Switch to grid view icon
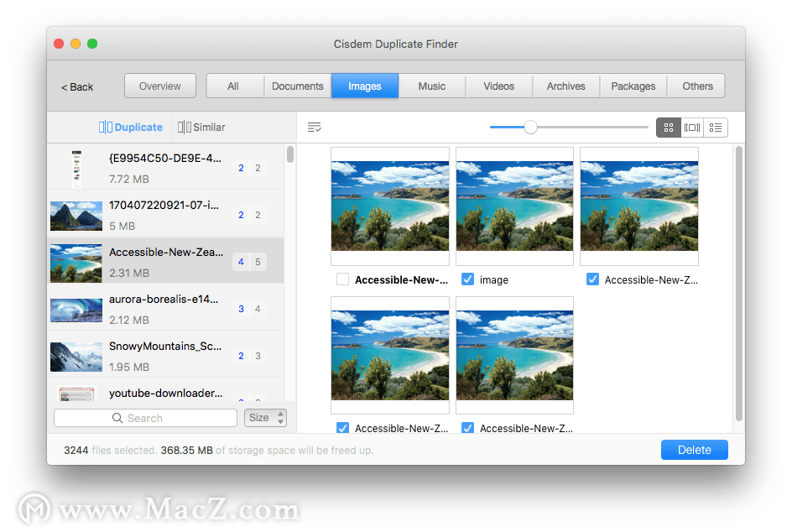792x532 pixels. click(668, 128)
